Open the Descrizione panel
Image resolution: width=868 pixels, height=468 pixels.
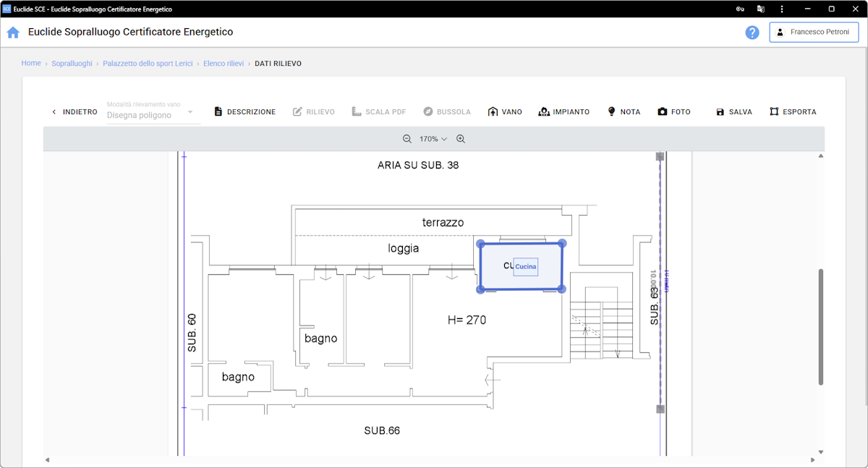(x=244, y=112)
